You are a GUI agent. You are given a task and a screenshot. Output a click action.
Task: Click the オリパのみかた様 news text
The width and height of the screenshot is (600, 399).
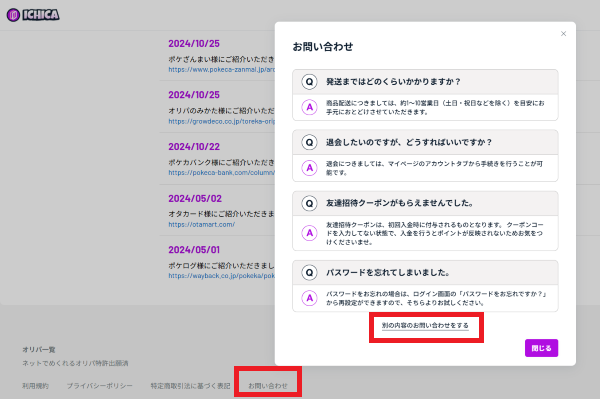click(x=222, y=111)
